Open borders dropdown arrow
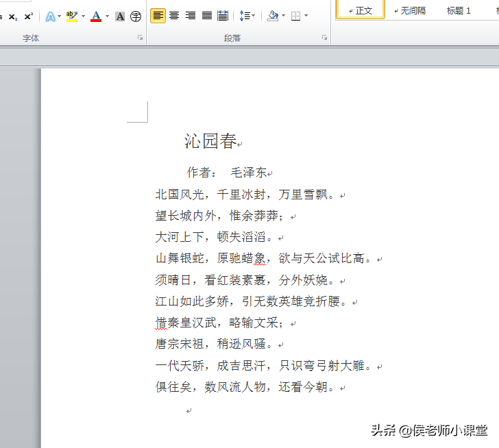 pyautogui.click(x=306, y=15)
